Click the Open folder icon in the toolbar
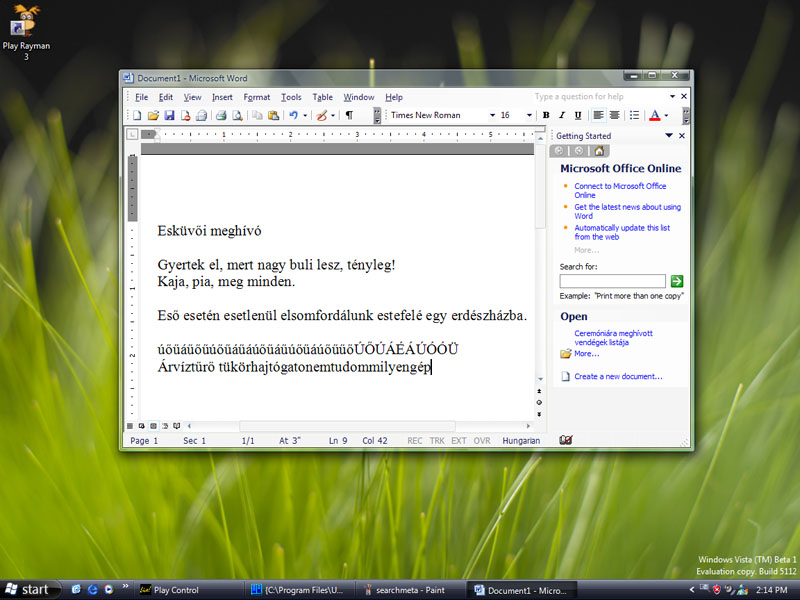800x600 pixels. [153, 115]
